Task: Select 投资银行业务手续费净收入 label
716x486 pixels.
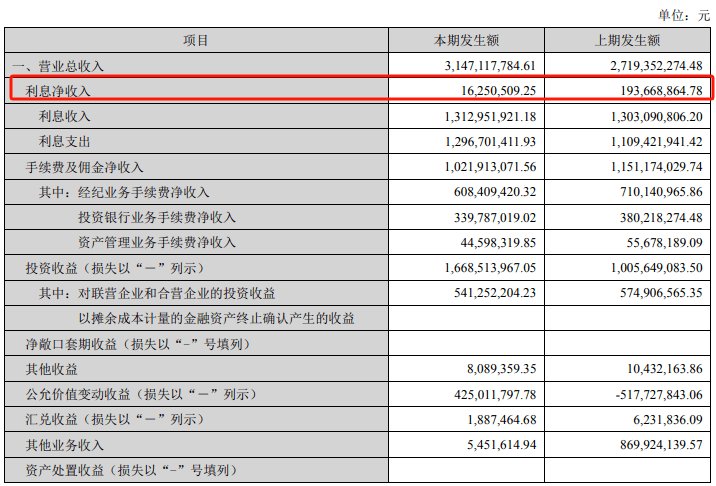Action: click(x=157, y=217)
